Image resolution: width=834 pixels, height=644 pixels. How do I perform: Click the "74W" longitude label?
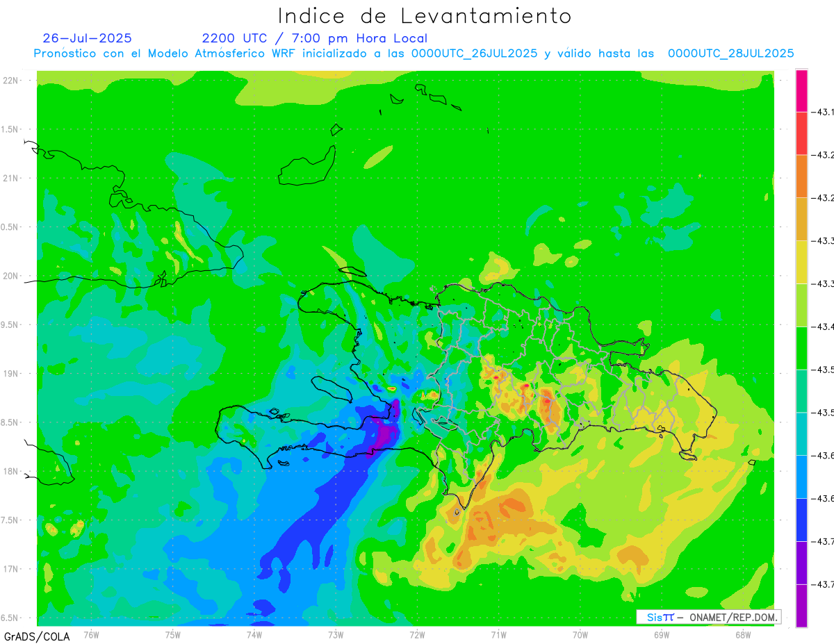254,634
